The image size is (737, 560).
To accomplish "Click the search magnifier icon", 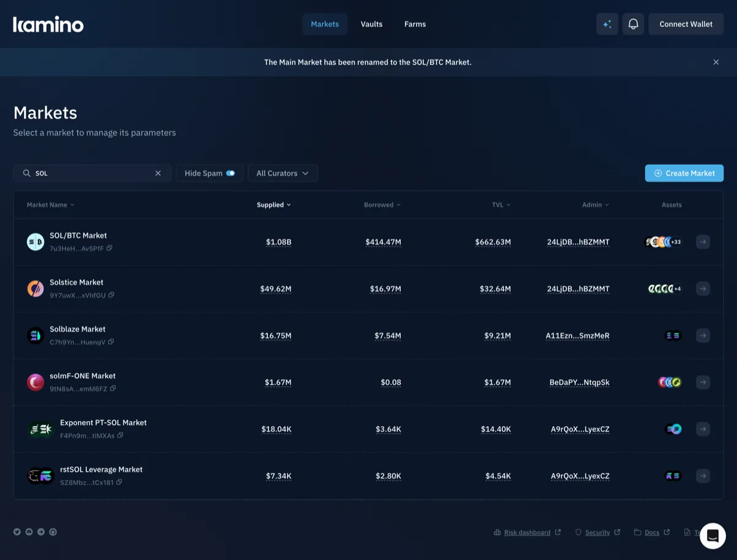I will point(26,173).
